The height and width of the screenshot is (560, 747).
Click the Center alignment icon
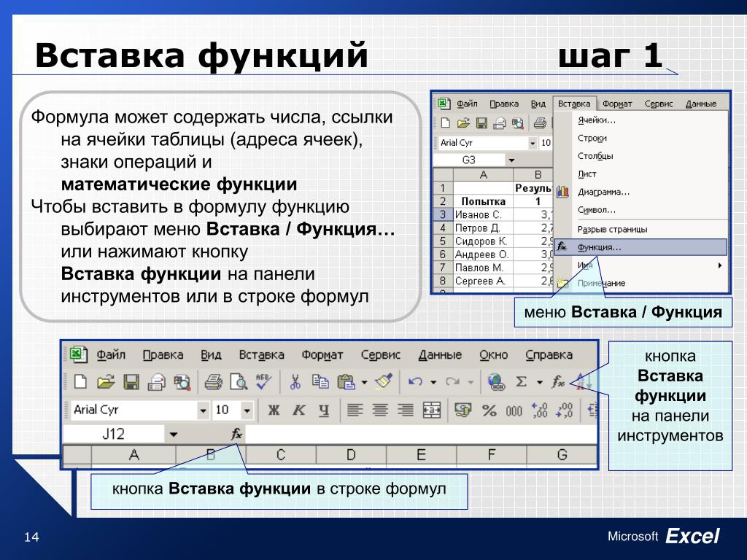point(380,410)
